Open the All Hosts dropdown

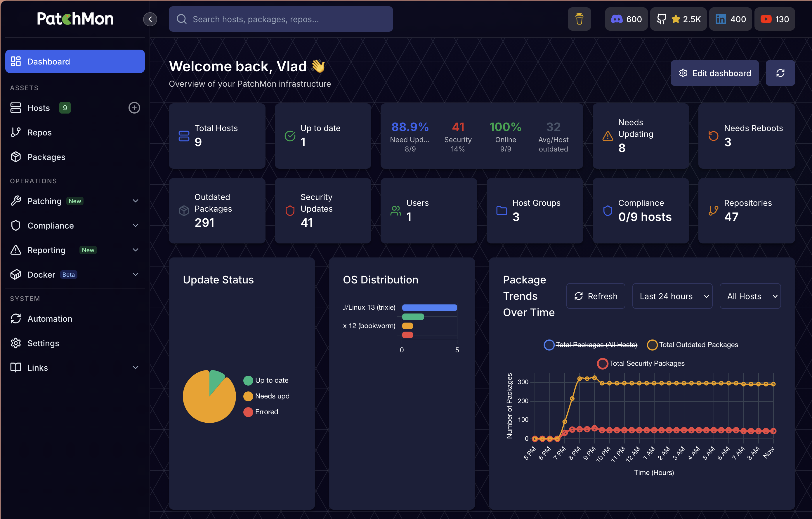coord(750,296)
